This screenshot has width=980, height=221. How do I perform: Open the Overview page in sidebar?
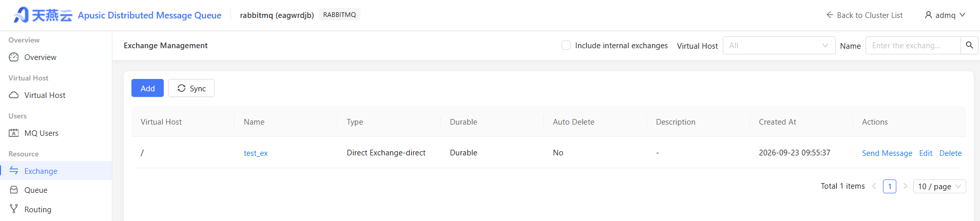pos(56,57)
